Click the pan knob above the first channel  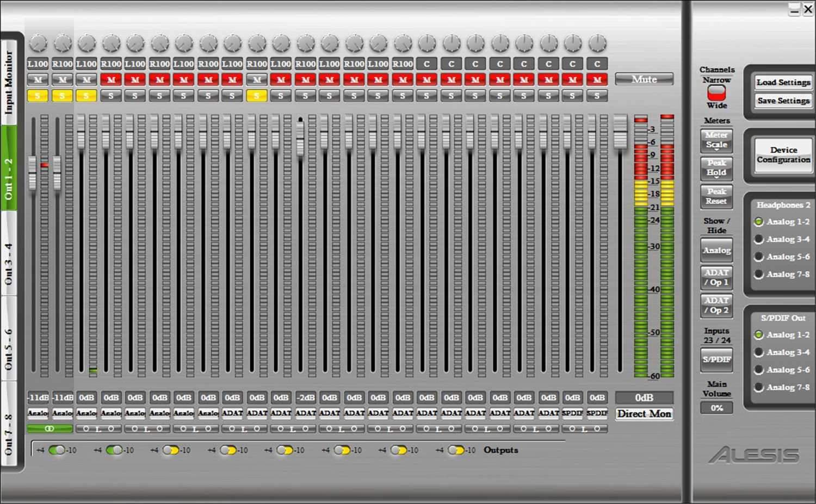pos(38,43)
